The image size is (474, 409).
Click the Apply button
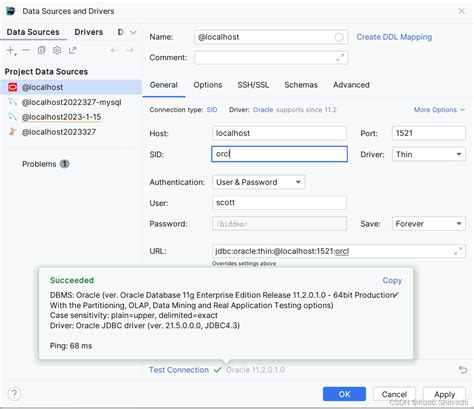click(x=444, y=394)
